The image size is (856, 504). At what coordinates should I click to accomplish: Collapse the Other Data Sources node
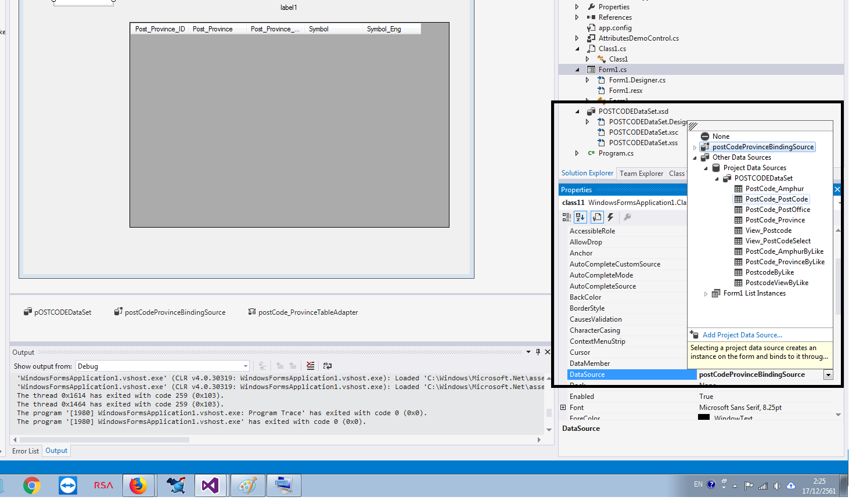[695, 158]
